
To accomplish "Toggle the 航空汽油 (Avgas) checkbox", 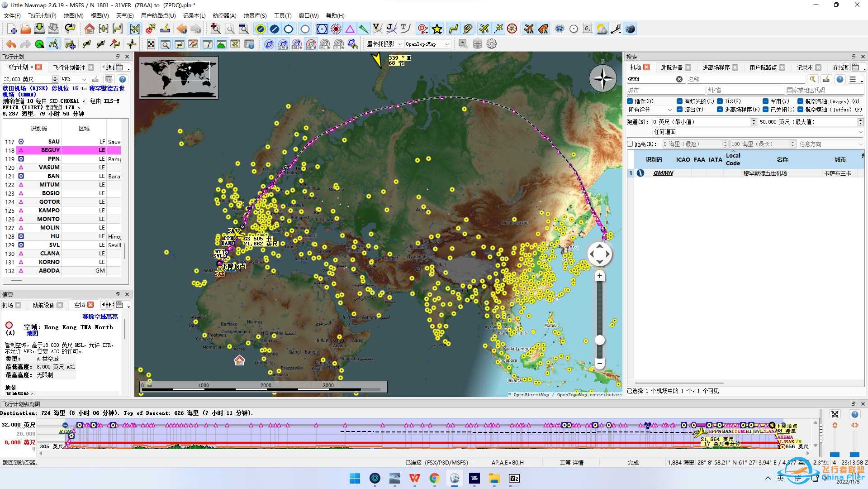I will [800, 101].
